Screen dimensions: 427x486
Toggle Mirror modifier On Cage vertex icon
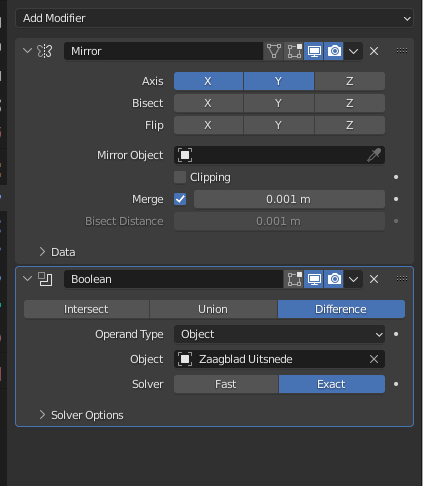click(x=274, y=51)
